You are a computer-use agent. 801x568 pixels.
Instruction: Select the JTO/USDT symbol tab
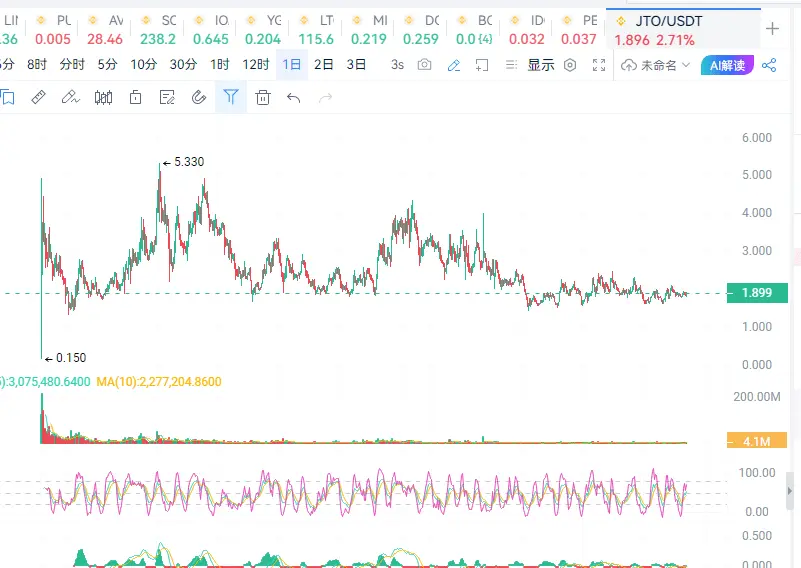(x=683, y=30)
